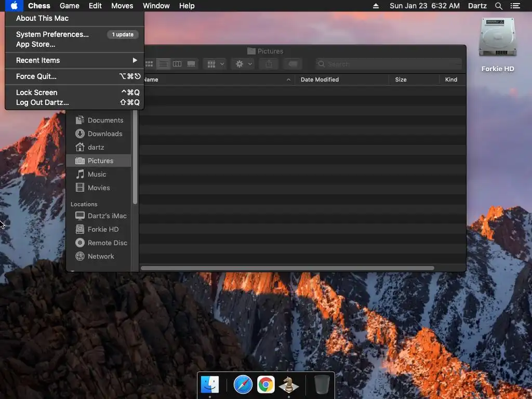Choose Force Quit from the menu
Viewport: 532px width, 399px height.
coord(74,76)
